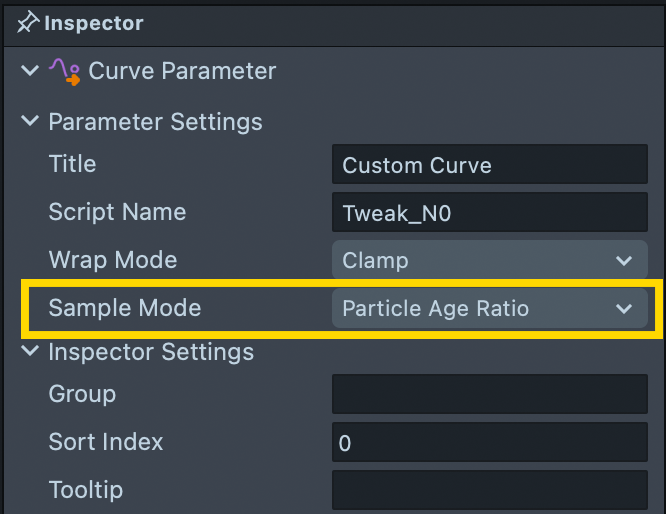Click the empty Tooltip input field
666x514 pixels.
point(489,490)
